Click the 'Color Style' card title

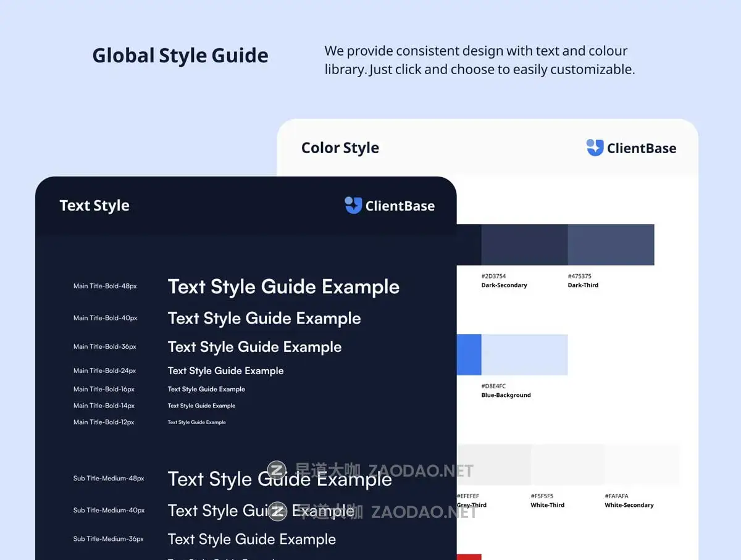(340, 148)
